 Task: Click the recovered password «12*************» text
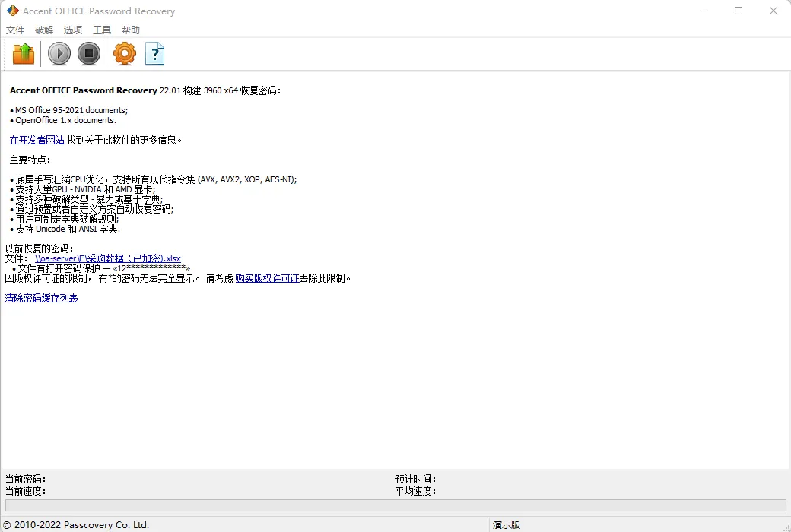(151, 268)
